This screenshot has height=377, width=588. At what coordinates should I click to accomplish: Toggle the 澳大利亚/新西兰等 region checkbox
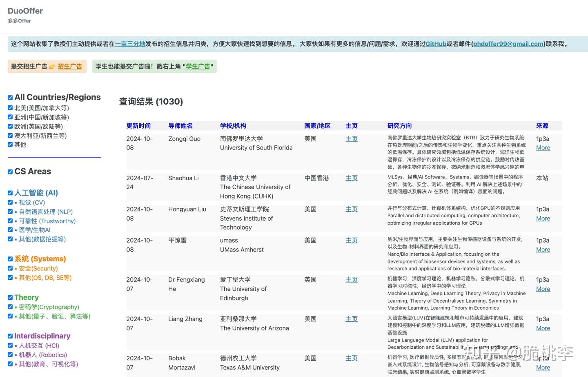pyautogui.click(x=10, y=135)
